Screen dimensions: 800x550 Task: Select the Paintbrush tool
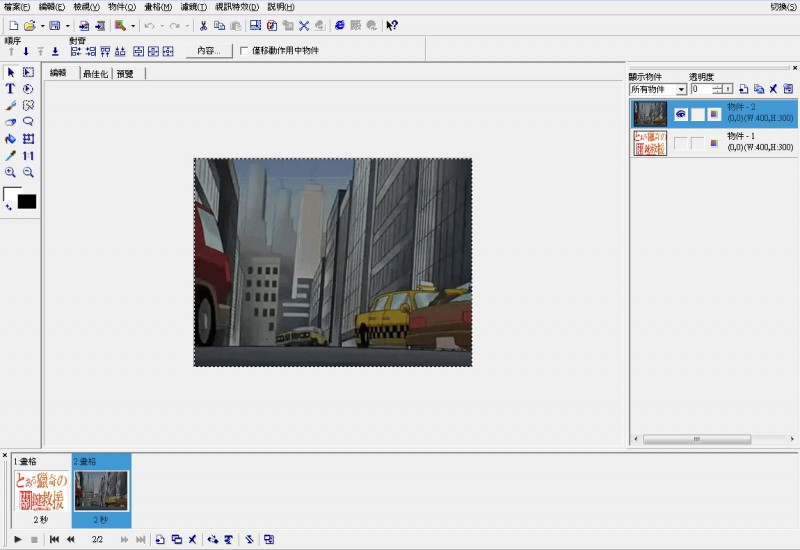coord(10,106)
